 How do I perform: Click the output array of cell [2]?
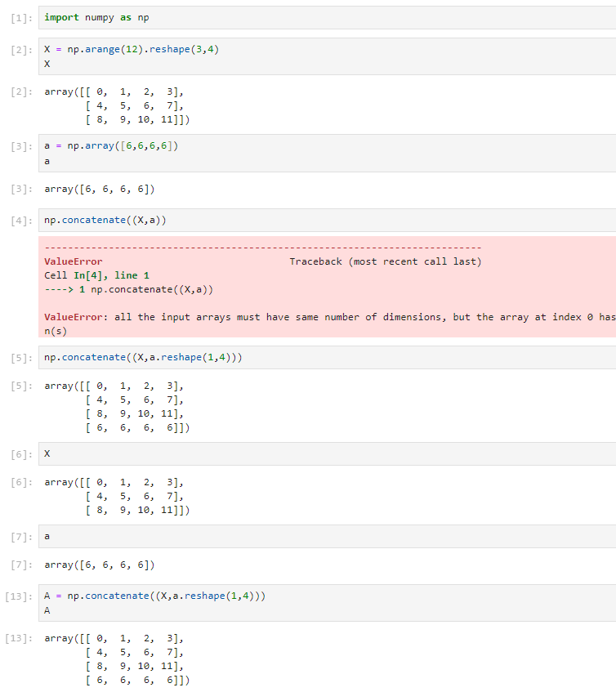tap(117, 105)
